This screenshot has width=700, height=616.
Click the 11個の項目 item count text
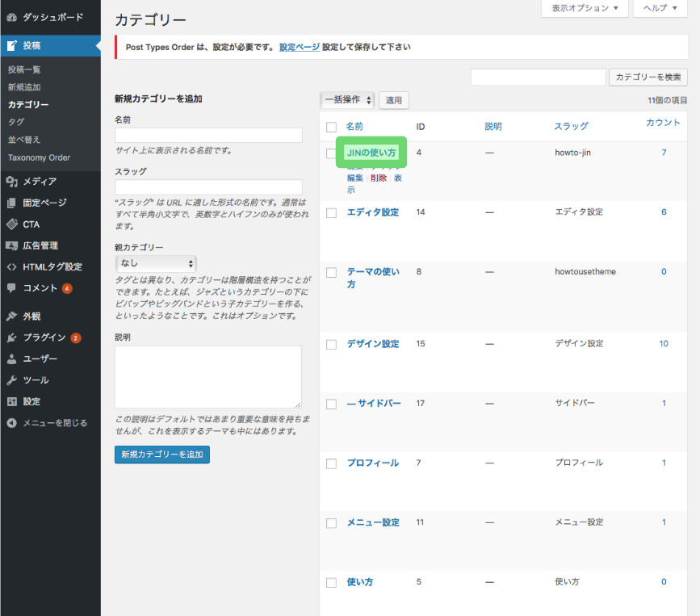pos(668,100)
